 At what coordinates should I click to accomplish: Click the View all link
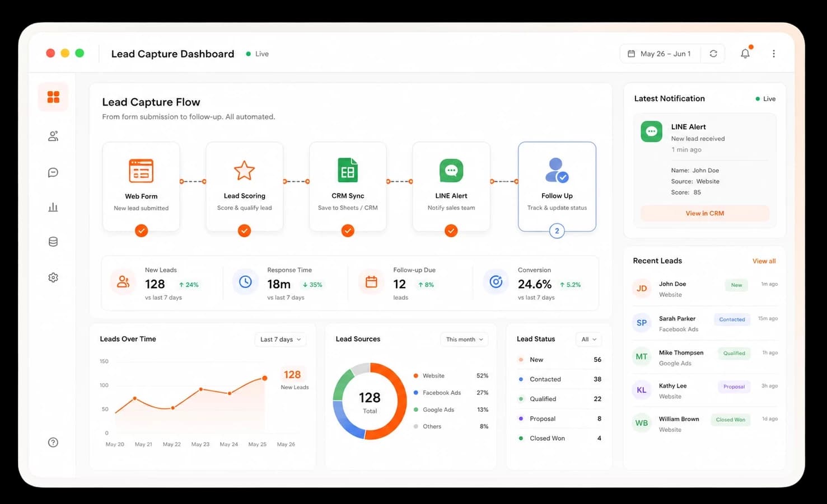(764, 261)
